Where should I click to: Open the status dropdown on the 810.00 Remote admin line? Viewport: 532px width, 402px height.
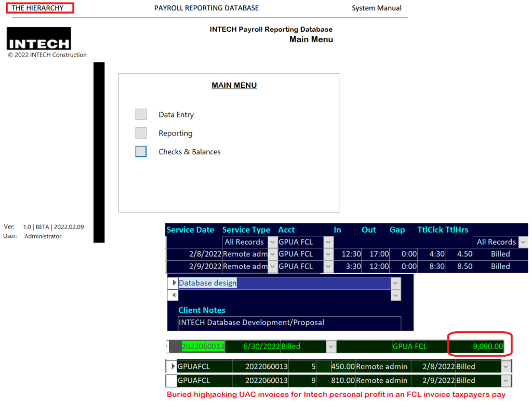click(506, 380)
